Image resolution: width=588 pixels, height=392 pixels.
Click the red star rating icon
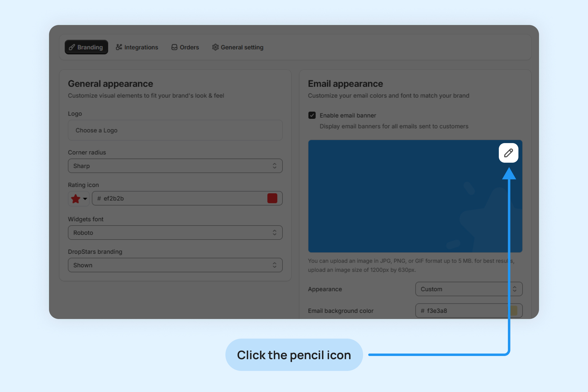tap(75, 199)
